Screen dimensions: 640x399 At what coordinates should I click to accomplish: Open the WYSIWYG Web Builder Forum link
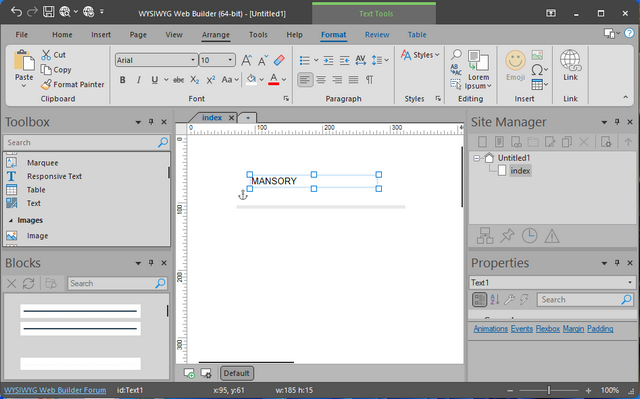click(x=55, y=390)
